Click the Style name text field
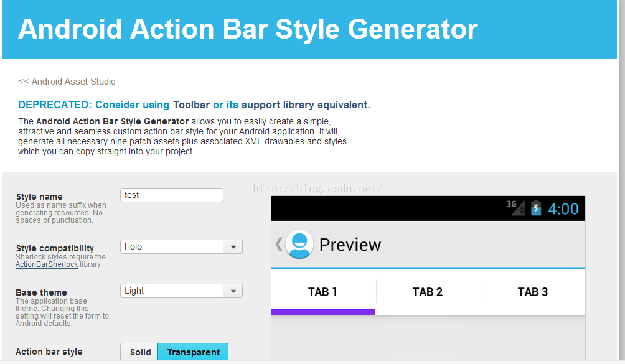The width and height of the screenshot is (625, 364). pyautogui.click(x=171, y=195)
